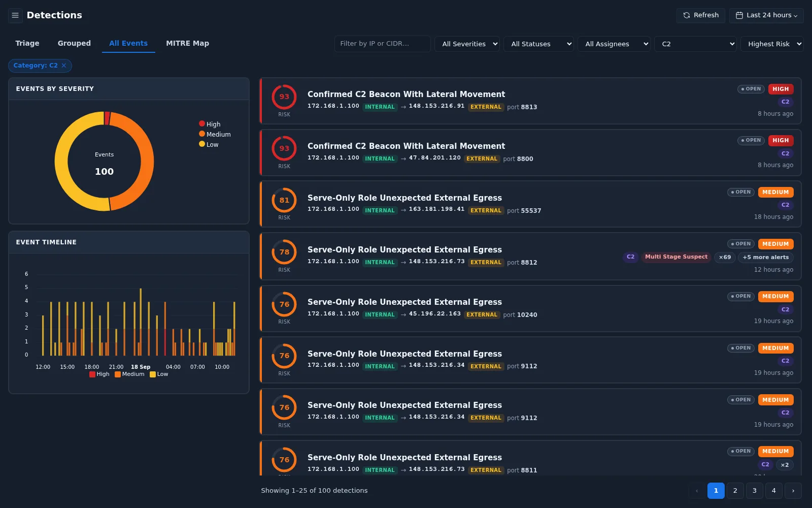Click current page 1 button
Image resolution: width=812 pixels, height=508 pixels.
(716, 491)
